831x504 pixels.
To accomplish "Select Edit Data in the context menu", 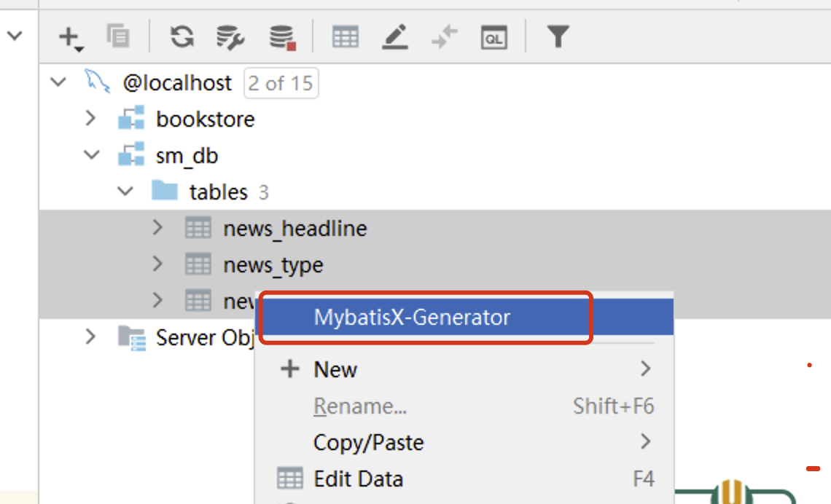I will coord(358,479).
